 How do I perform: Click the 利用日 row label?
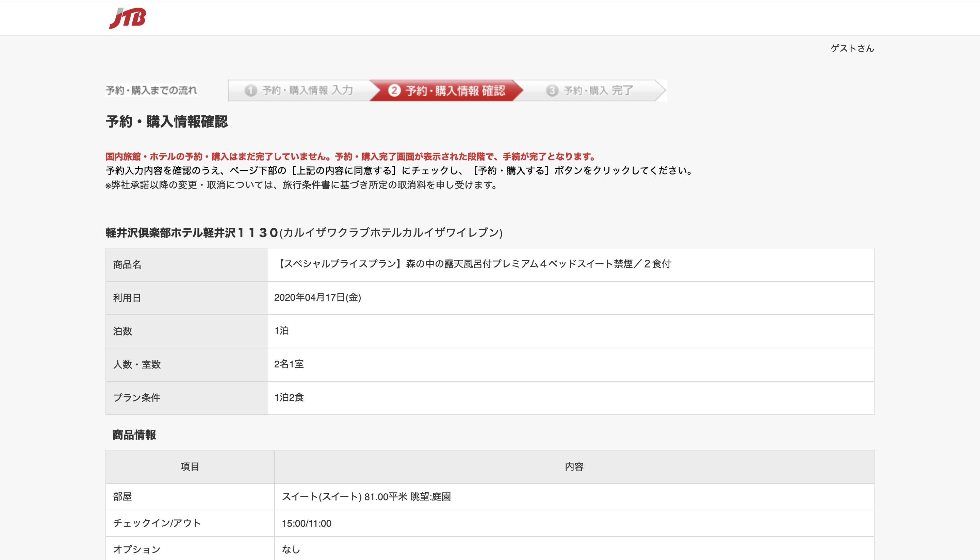point(127,298)
